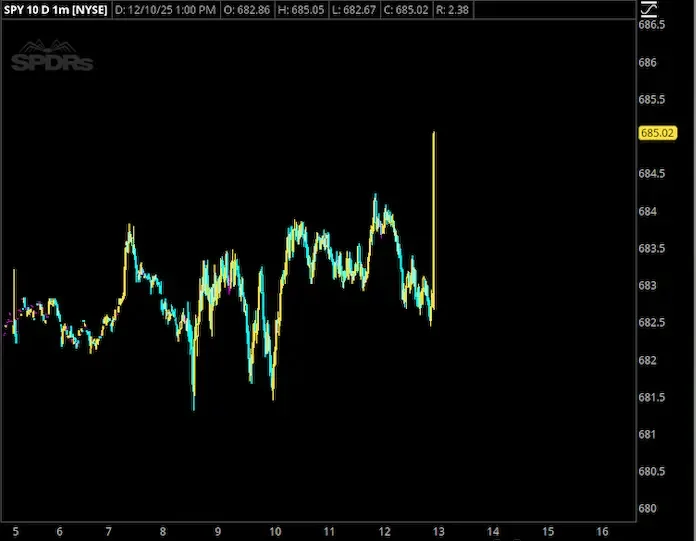This screenshot has height=541, width=696.
Task: Click the 682.5 price axis label
Action: tap(652, 323)
